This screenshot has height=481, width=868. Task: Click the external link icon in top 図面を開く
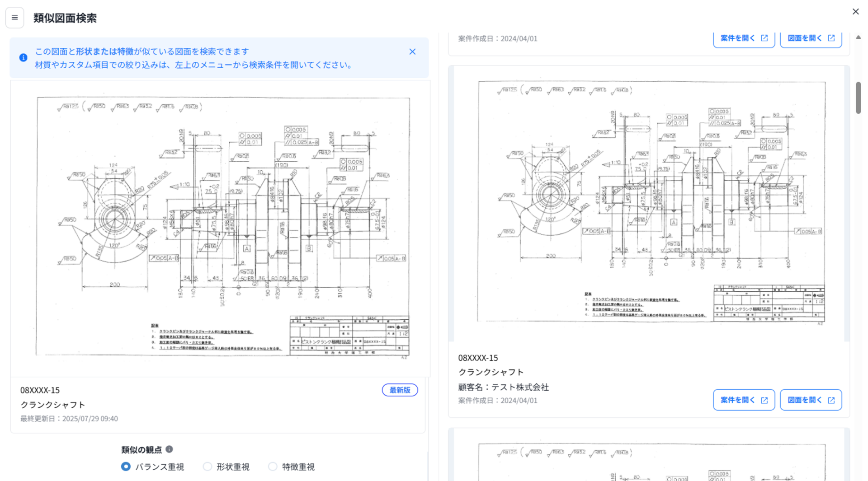tap(831, 38)
